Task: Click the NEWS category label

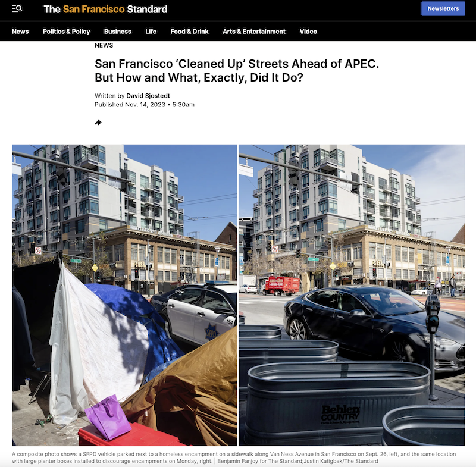Action: tap(104, 45)
